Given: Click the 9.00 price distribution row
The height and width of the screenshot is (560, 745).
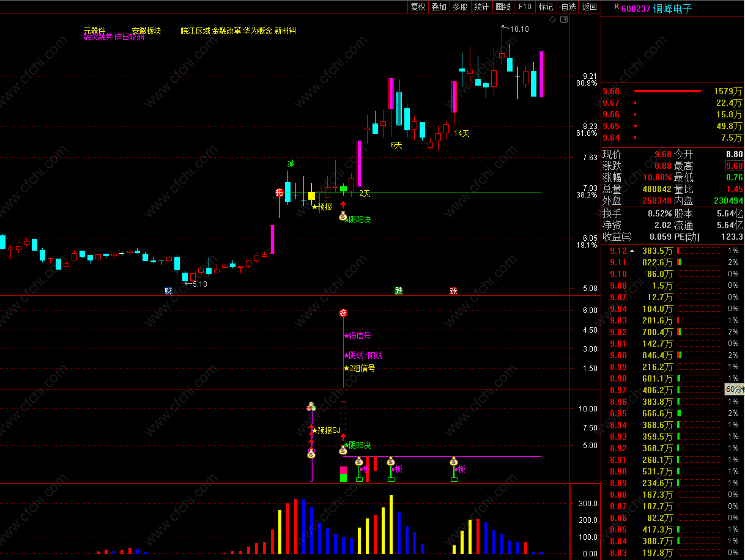Looking at the screenshot, I should pyautogui.click(x=673, y=355).
